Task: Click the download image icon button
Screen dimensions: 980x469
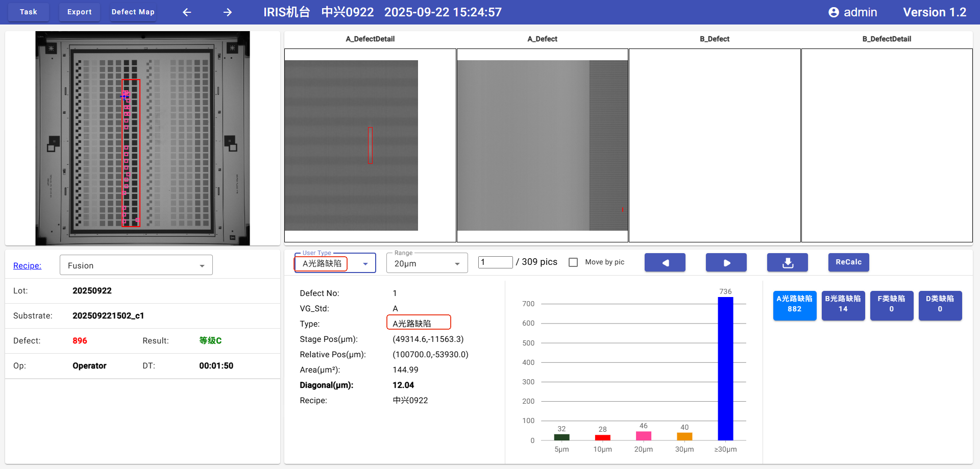Action: pyautogui.click(x=787, y=263)
